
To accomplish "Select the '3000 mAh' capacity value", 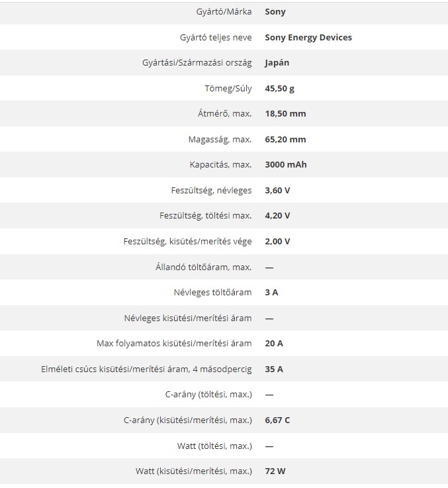I will click(x=285, y=165).
